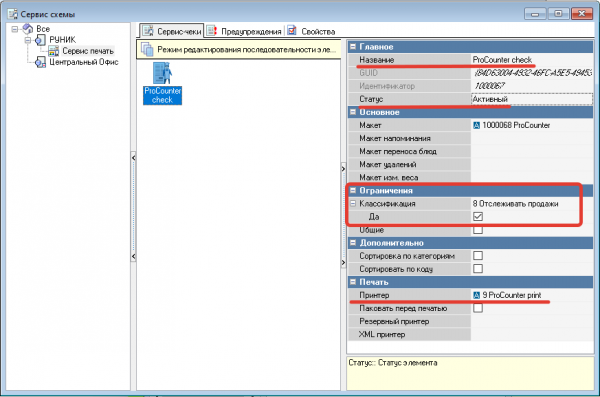
Task: Collapse the Главное property section
Action: pos(353,47)
